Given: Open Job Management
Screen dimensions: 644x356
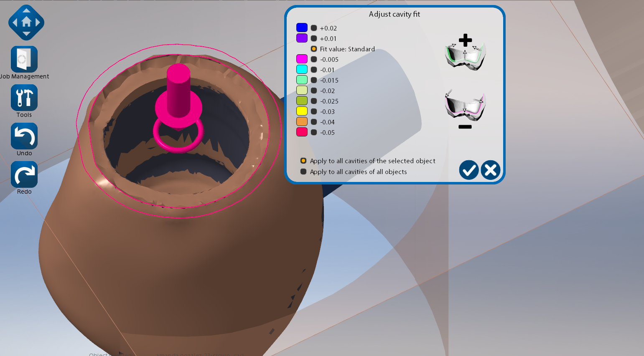Looking at the screenshot, I should pos(24,60).
